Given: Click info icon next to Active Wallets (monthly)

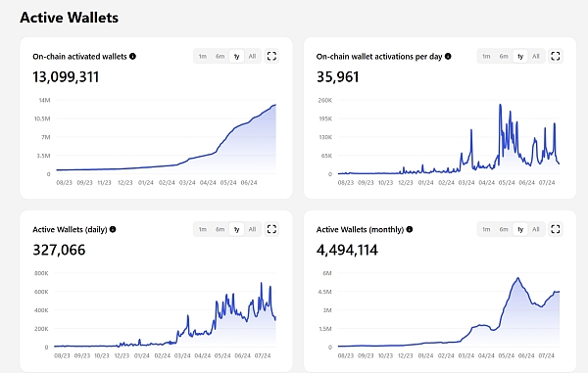Looking at the screenshot, I should (x=410, y=229).
